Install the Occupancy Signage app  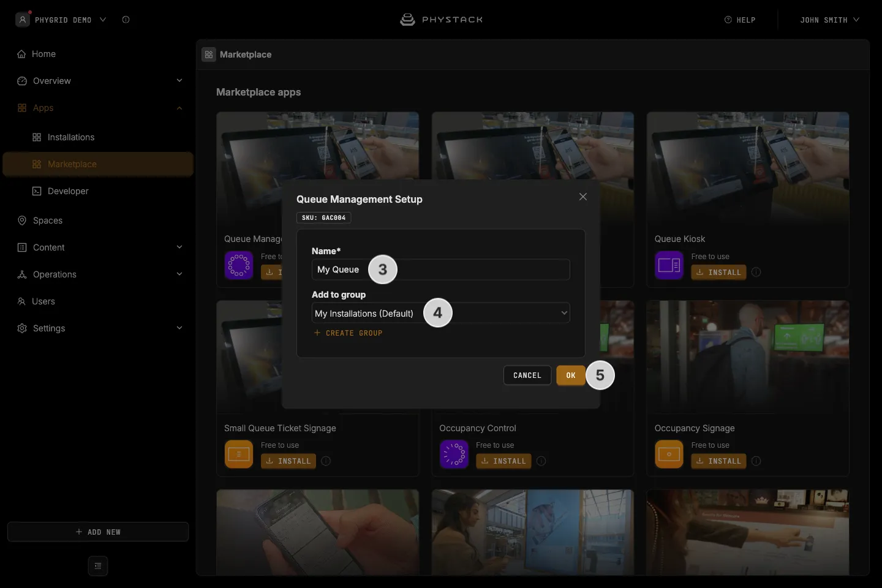coord(718,461)
